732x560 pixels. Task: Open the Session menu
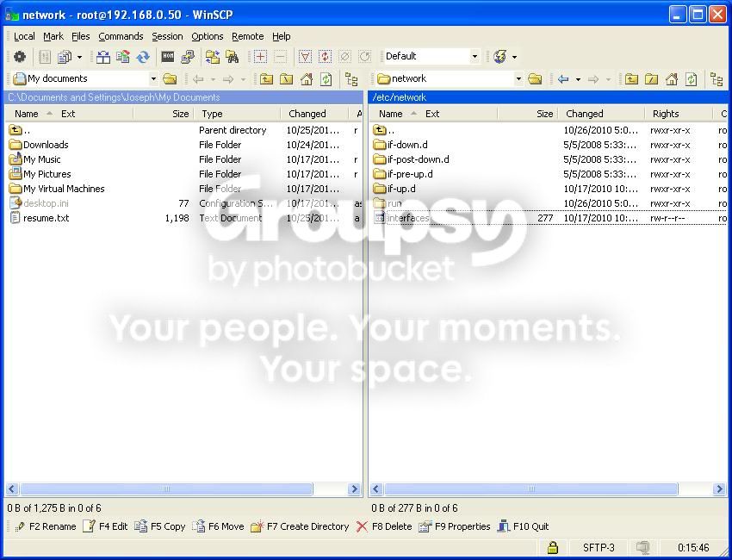tap(167, 36)
